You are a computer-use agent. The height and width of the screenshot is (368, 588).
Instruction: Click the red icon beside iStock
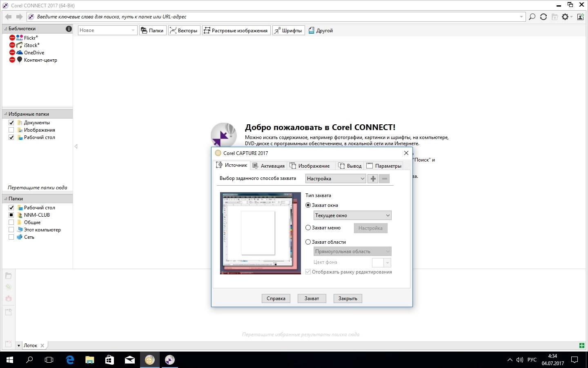[x=12, y=45]
